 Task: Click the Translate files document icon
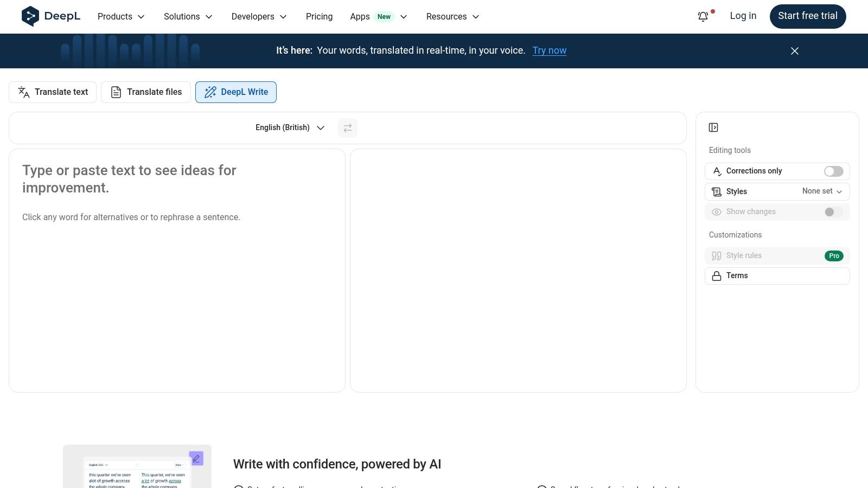point(116,92)
